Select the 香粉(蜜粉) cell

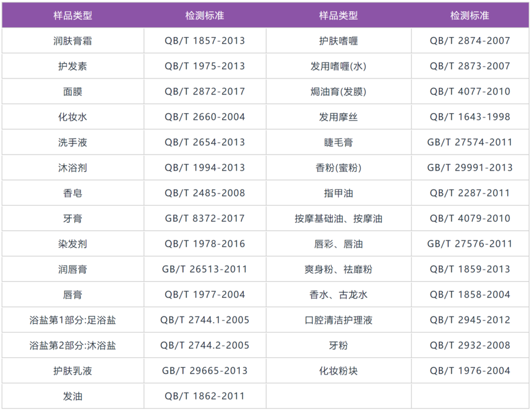pos(338,168)
